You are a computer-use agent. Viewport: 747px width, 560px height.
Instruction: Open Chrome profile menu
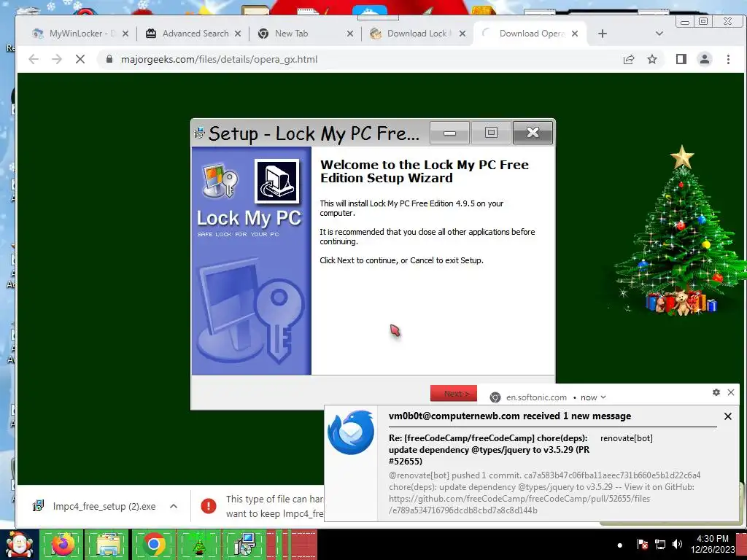tap(705, 59)
